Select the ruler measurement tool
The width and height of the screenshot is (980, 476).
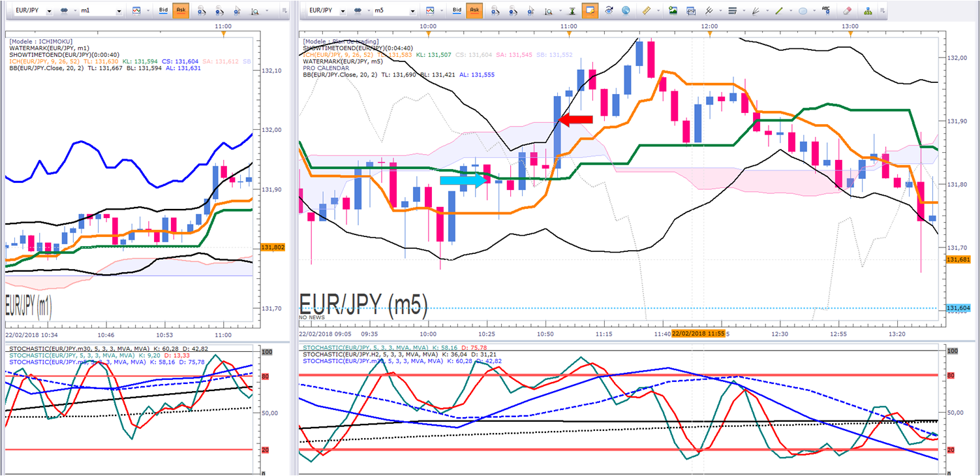pyautogui.click(x=647, y=11)
